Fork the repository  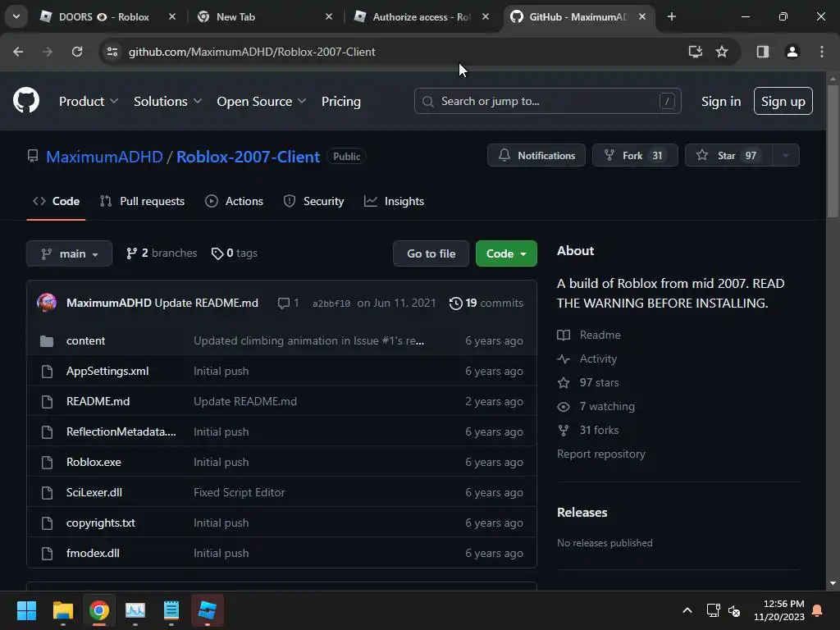click(635, 155)
